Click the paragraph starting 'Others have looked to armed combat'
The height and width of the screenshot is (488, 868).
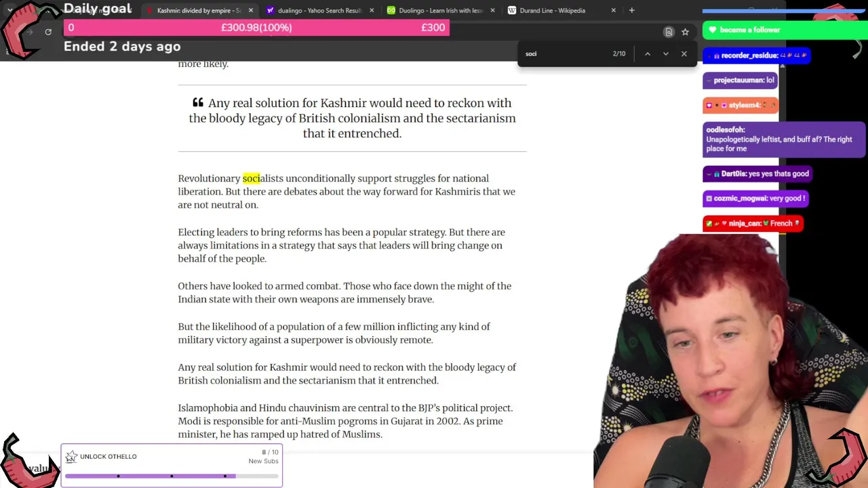tap(344, 292)
